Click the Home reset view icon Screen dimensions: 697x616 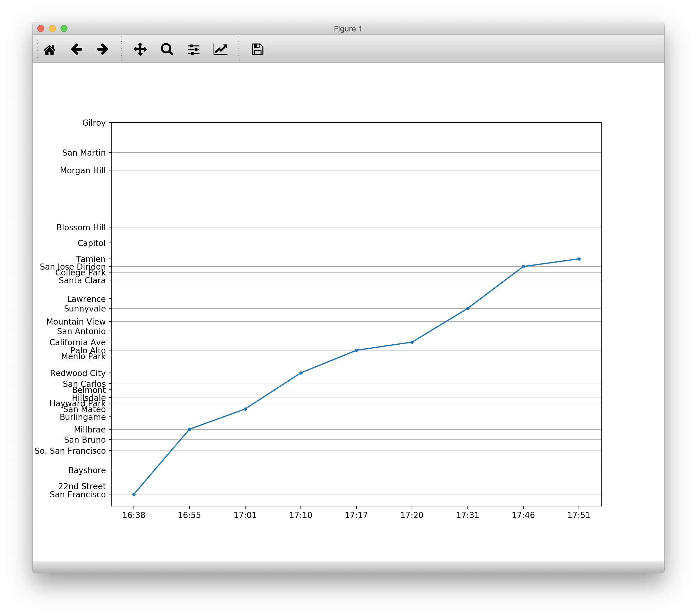pyautogui.click(x=49, y=50)
